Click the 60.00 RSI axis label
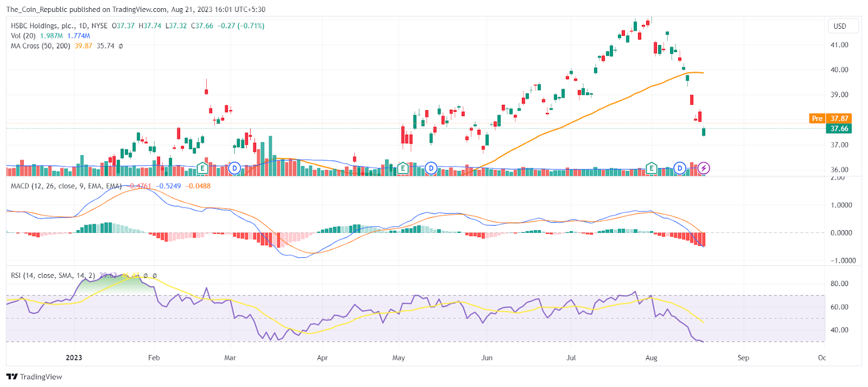868x387 pixels. pos(839,307)
